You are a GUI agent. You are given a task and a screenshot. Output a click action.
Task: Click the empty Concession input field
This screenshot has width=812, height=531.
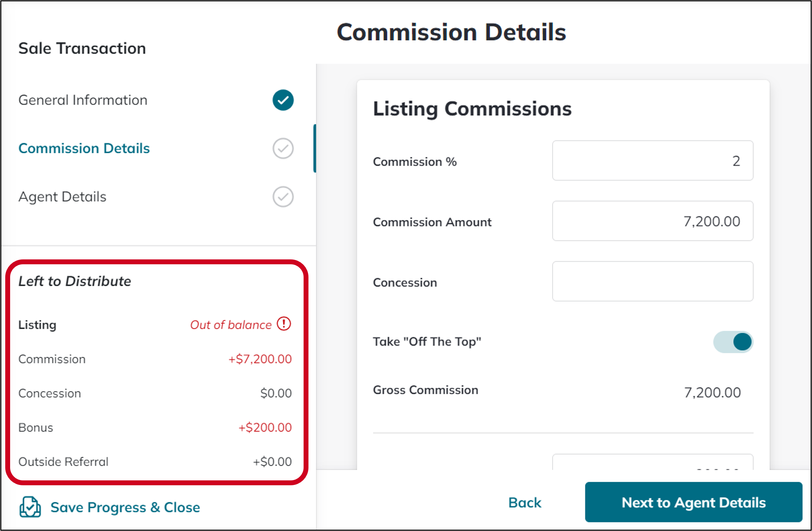[653, 281]
